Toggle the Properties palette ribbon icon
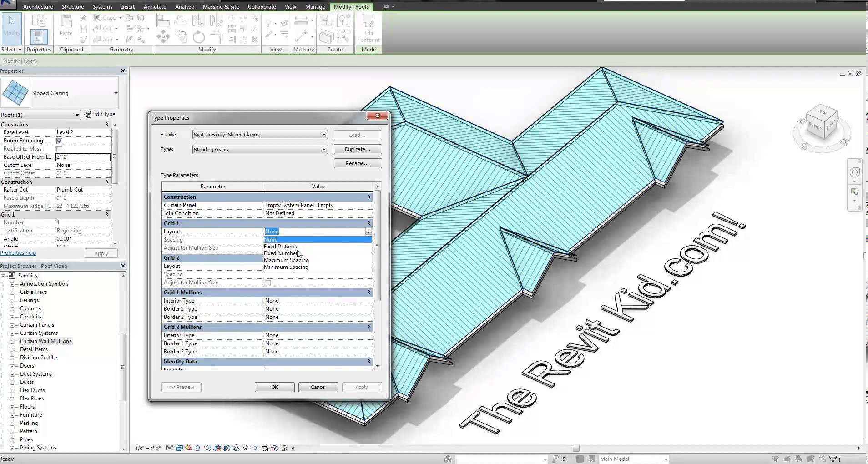Image resolution: width=868 pixels, height=464 pixels. 39,37
